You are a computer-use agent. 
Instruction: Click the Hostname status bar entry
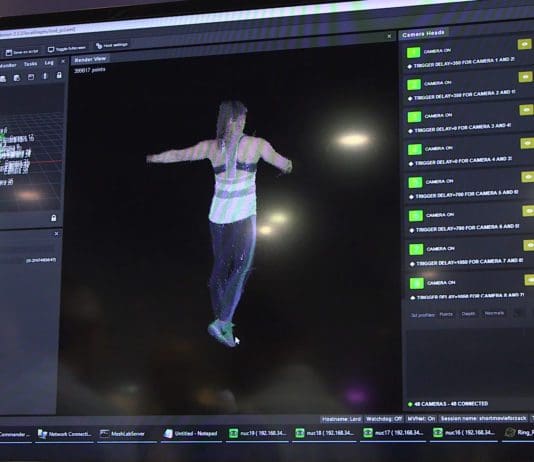click(x=341, y=419)
